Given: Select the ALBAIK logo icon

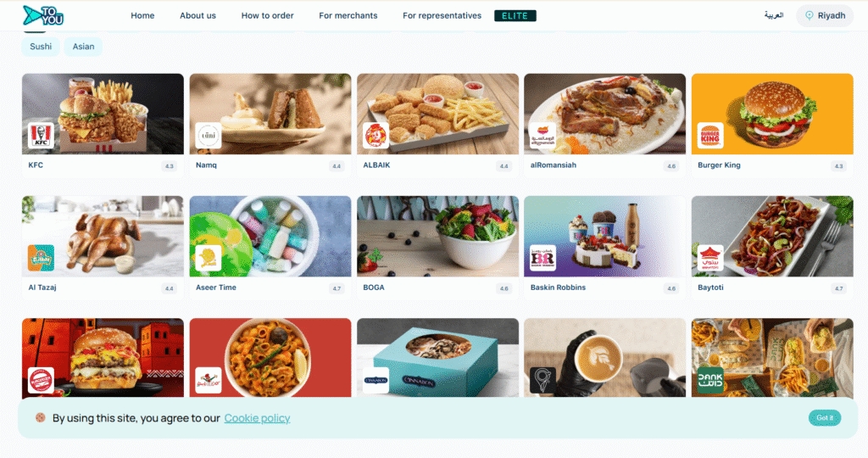Looking at the screenshot, I should pos(376,136).
